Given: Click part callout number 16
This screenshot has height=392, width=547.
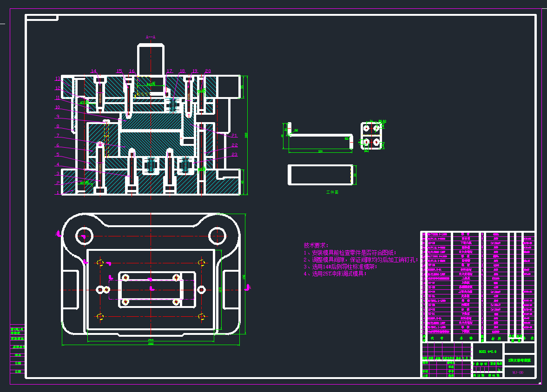Looking at the screenshot, I should click(x=132, y=71).
